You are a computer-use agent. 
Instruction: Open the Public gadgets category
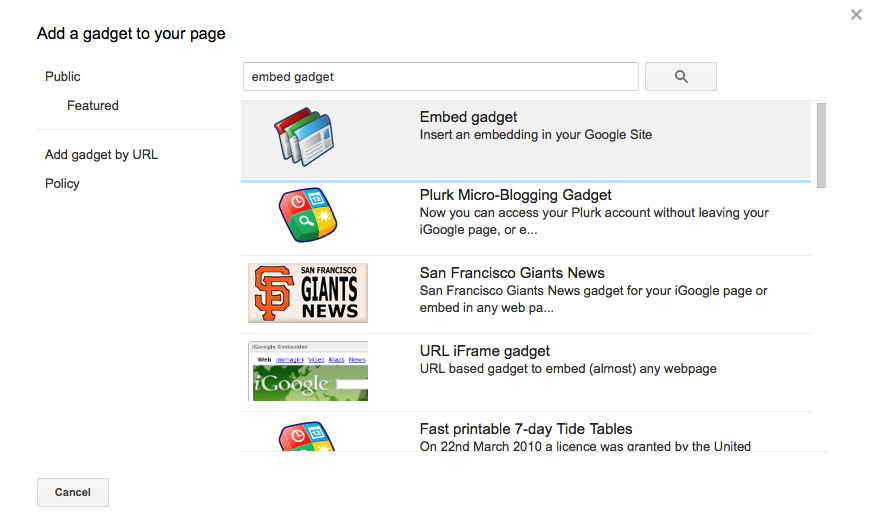[63, 77]
